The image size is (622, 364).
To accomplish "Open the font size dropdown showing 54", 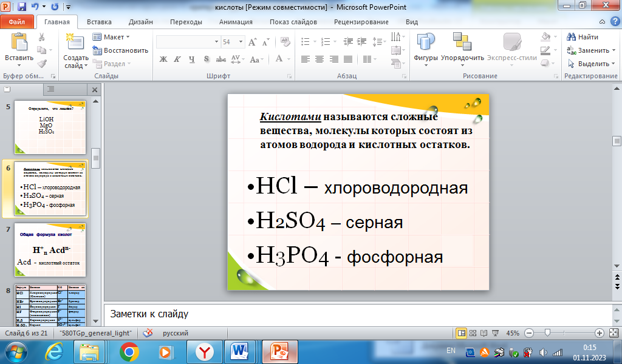I will click(241, 42).
